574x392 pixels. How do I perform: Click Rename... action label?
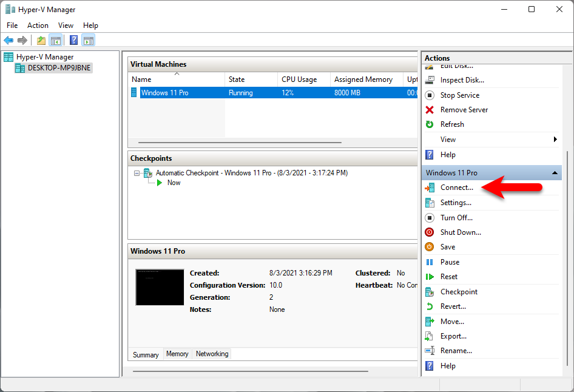click(456, 351)
